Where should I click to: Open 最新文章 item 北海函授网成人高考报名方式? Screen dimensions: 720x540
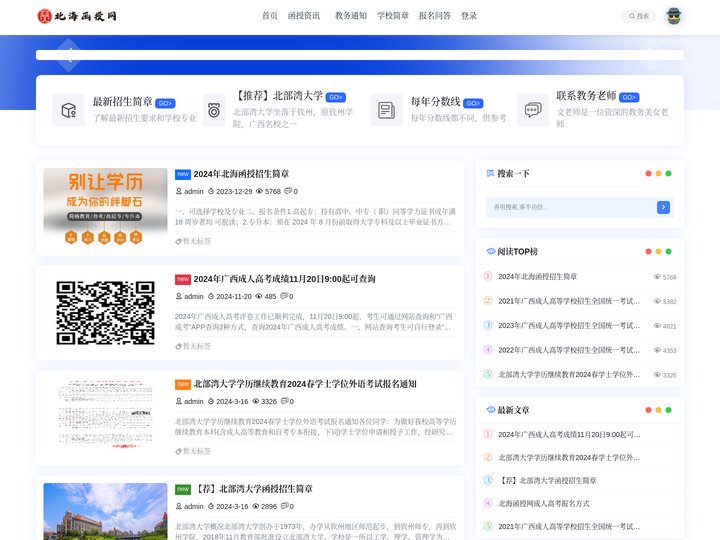[544, 504]
